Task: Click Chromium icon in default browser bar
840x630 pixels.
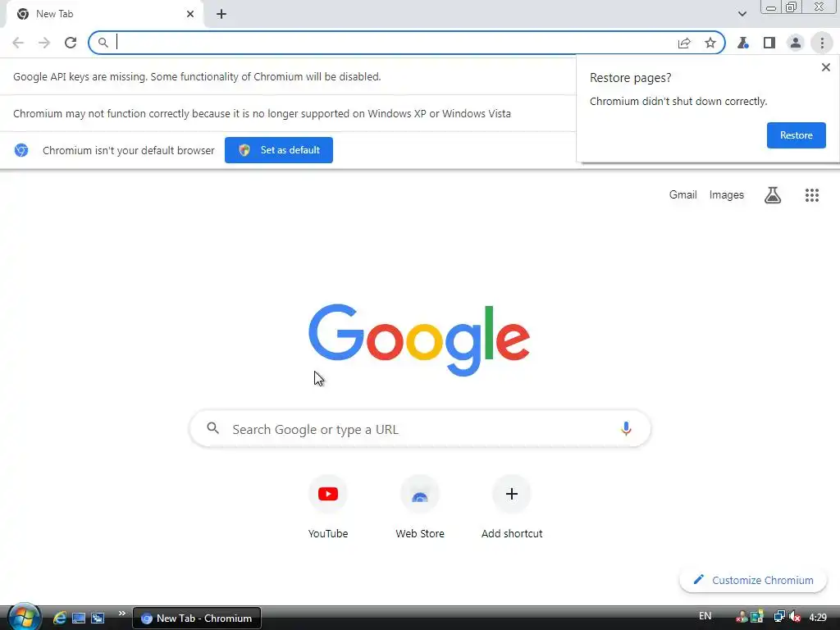Action: coord(21,150)
